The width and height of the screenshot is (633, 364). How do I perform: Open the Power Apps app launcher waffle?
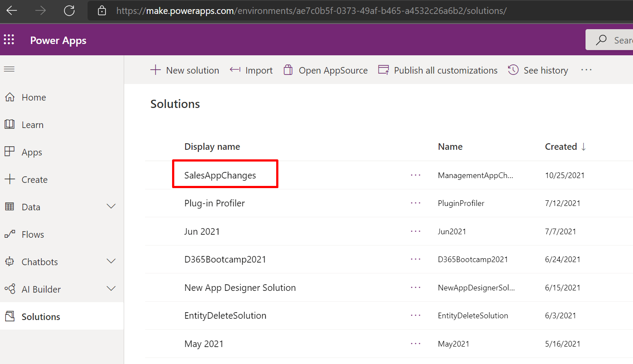pyautogui.click(x=9, y=40)
